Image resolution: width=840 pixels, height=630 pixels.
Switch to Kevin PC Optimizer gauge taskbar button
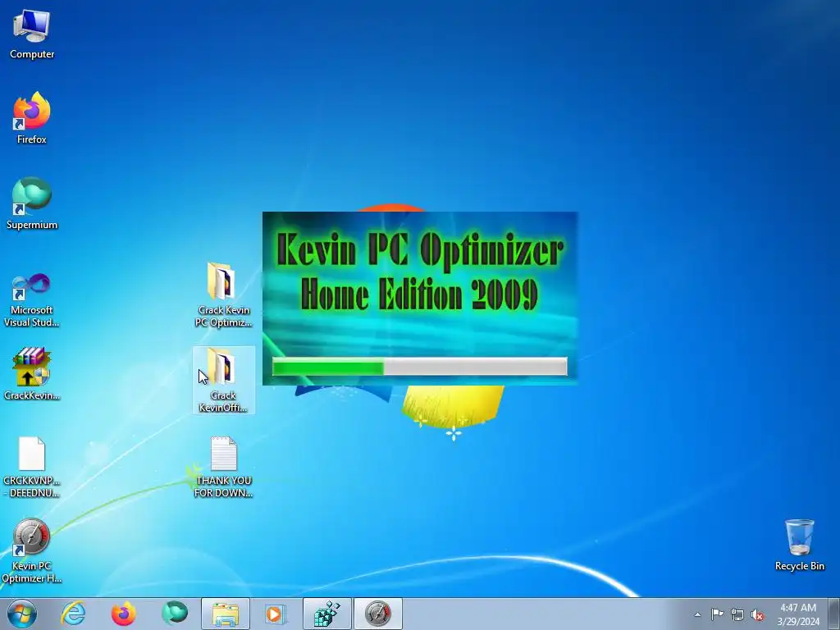pyautogui.click(x=377, y=614)
